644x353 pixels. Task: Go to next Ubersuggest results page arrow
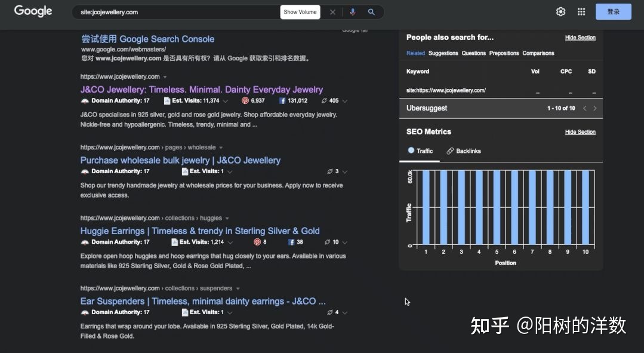[594, 108]
